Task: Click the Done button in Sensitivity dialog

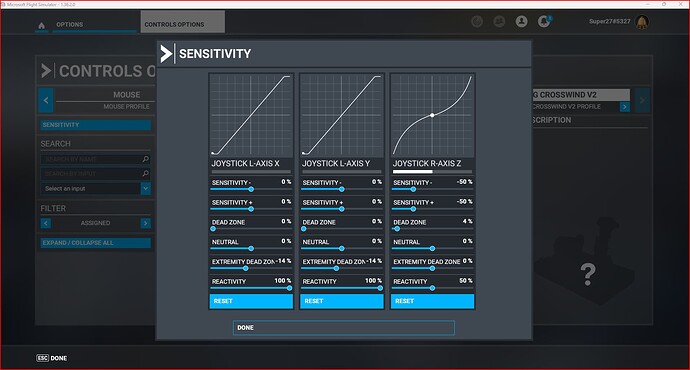Action: pyautogui.click(x=344, y=328)
